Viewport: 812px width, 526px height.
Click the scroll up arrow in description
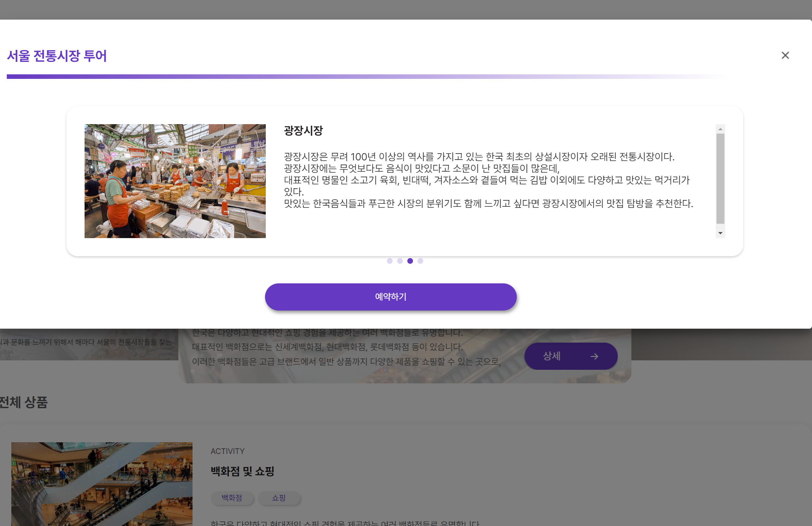tap(720, 129)
